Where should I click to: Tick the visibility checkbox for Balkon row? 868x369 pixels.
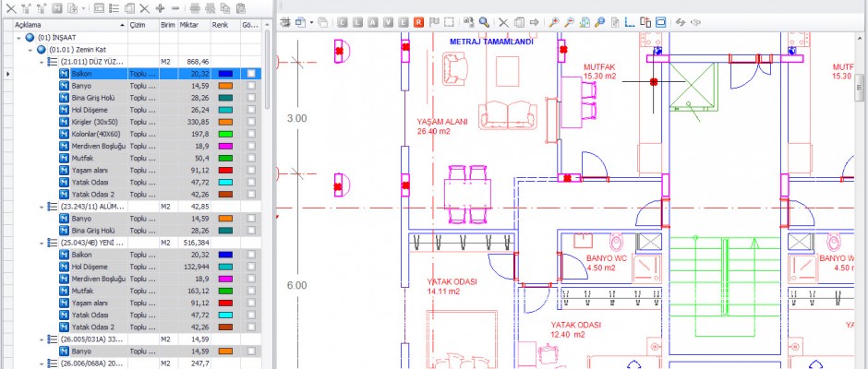point(252,73)
